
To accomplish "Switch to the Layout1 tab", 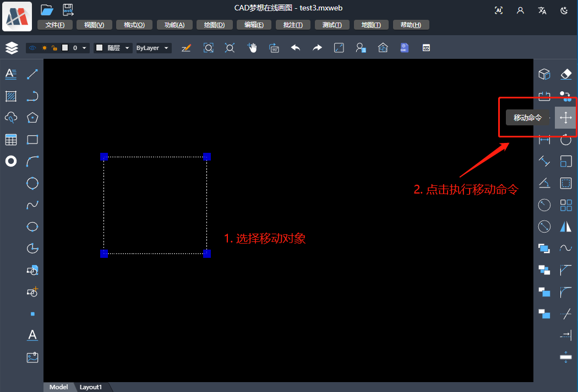I will coord(91,387).
